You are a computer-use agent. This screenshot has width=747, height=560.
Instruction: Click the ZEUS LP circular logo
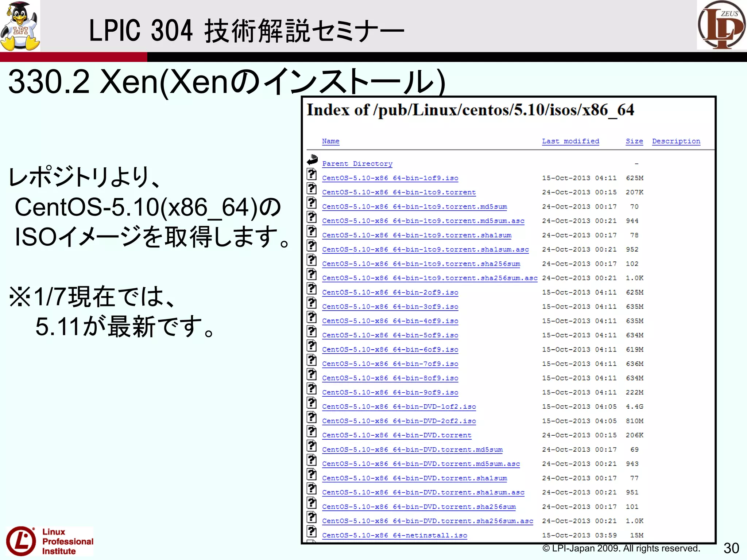click(722, 25)
